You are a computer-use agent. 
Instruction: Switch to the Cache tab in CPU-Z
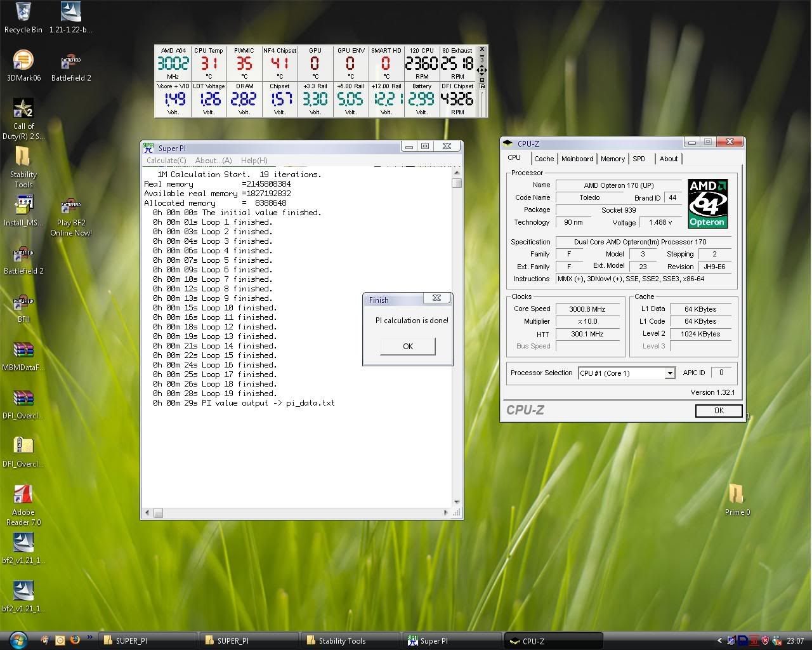point(544,159)
